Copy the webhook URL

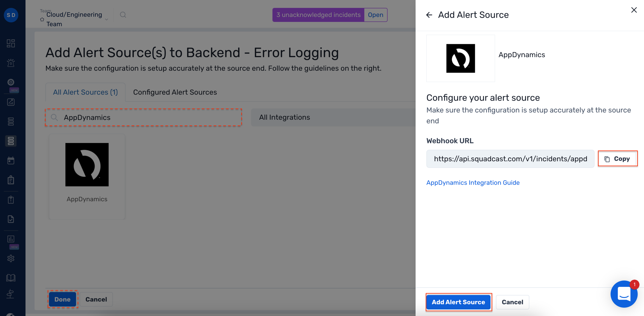(x=617, y=159)
